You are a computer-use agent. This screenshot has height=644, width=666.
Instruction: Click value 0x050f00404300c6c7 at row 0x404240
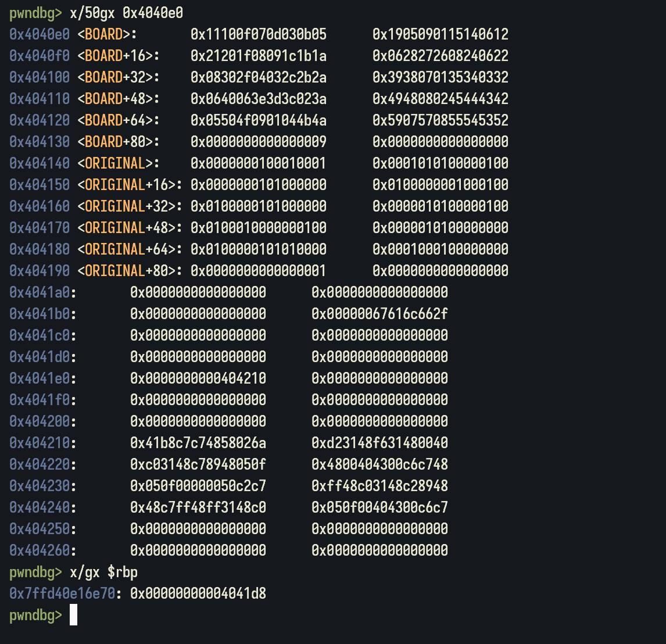379,507
